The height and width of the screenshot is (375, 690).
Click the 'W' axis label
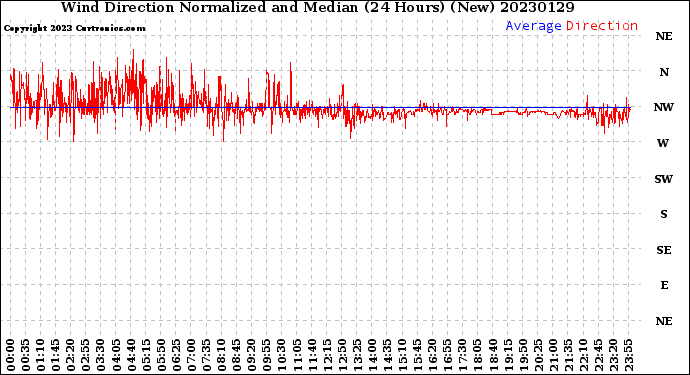tap(663, 143)
